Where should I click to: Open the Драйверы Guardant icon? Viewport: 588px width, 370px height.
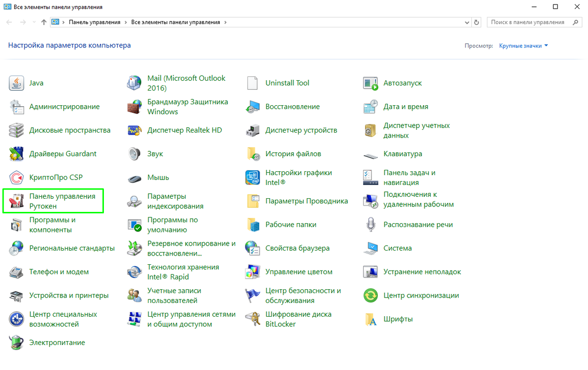tap(17, 154)
